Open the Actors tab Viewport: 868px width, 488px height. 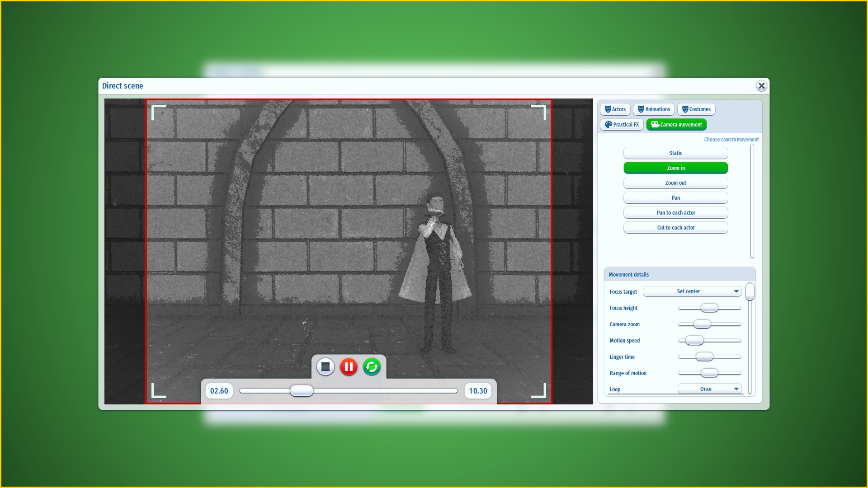click(615, 109)
